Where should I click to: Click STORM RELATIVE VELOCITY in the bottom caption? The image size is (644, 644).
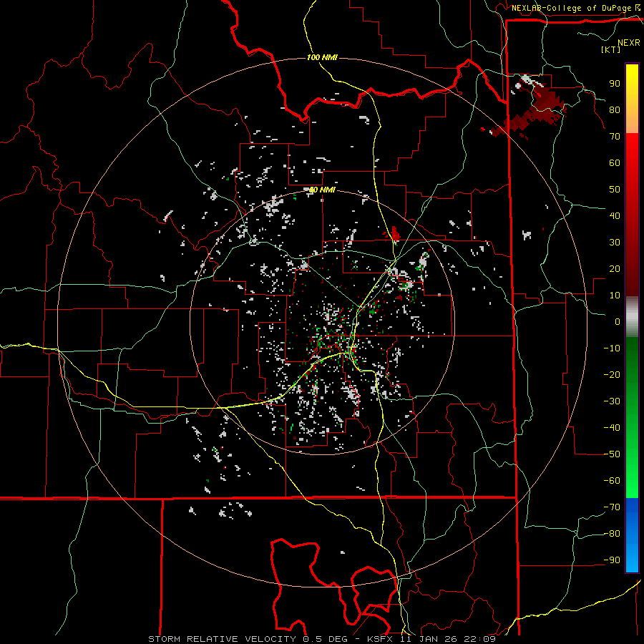tap(222, 639)
